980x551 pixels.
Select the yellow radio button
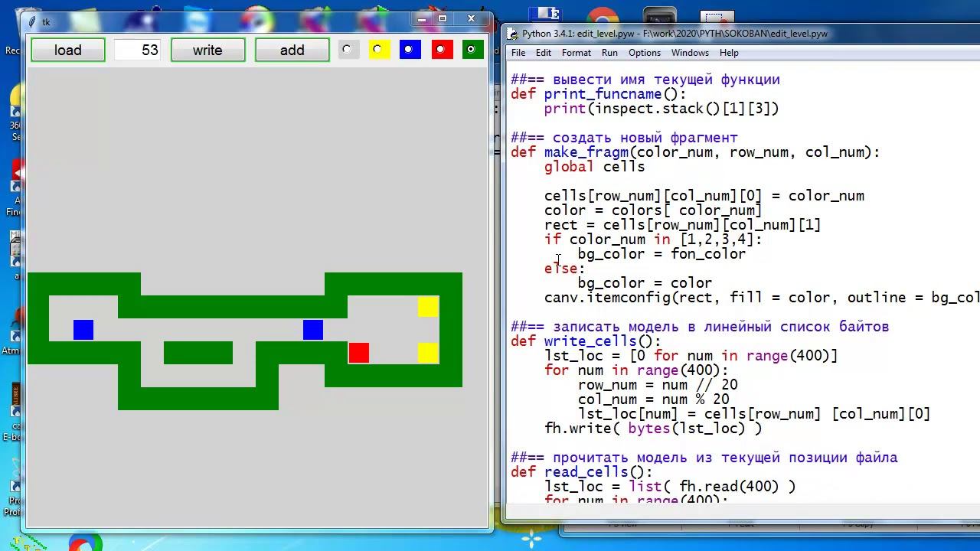coord(379,50)
